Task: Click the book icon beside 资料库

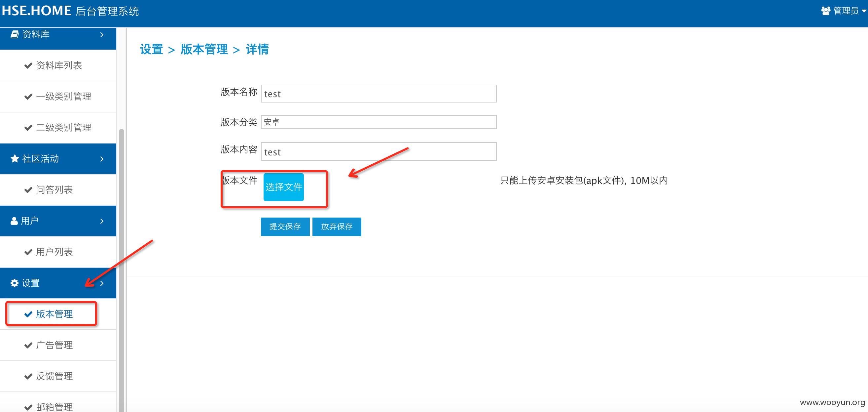Action: pyautogui.click(x=15, y=34)
